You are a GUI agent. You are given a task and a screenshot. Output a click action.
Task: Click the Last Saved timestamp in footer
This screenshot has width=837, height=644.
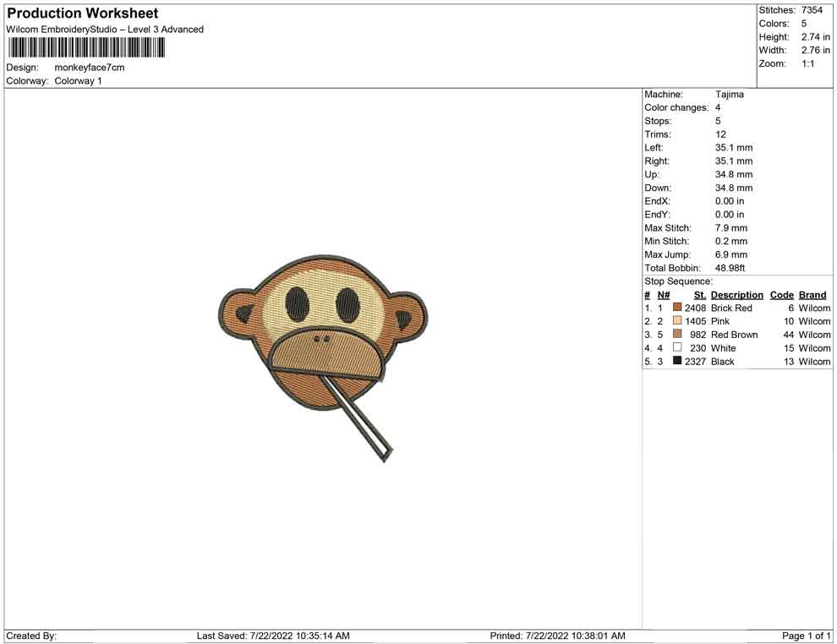click(273, 636)
